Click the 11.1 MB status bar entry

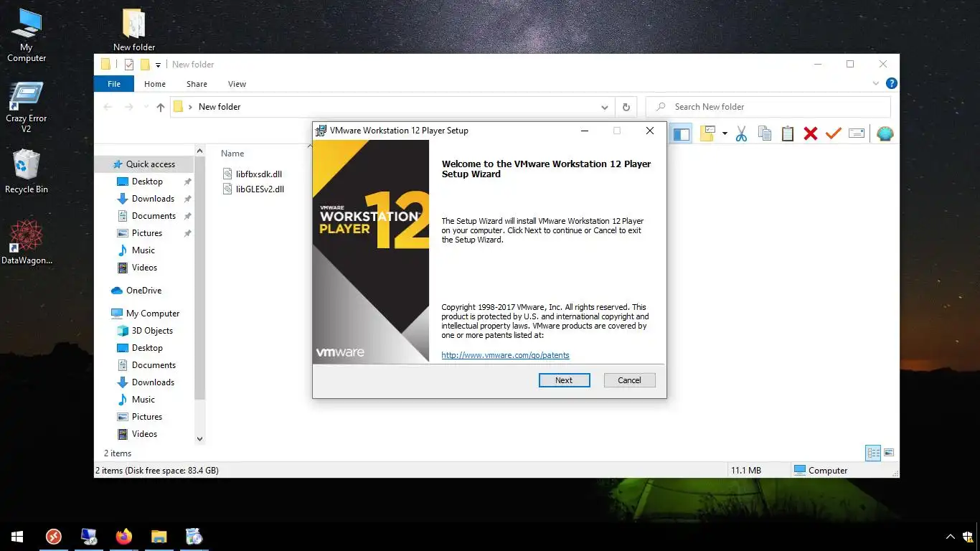coord(746,471)
